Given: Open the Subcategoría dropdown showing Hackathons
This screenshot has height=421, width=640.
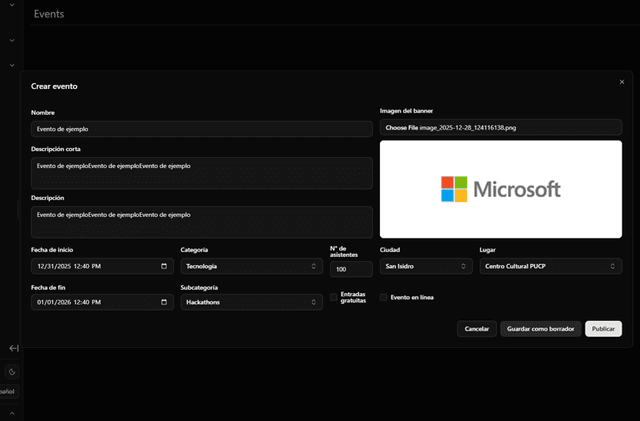Looking at the screenshot, I should (251, 302).
